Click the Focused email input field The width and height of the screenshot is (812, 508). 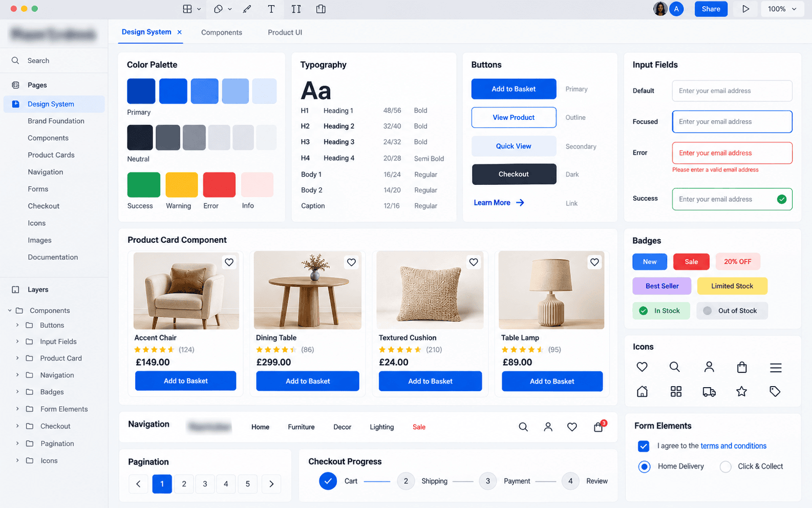tap(732, 122)
